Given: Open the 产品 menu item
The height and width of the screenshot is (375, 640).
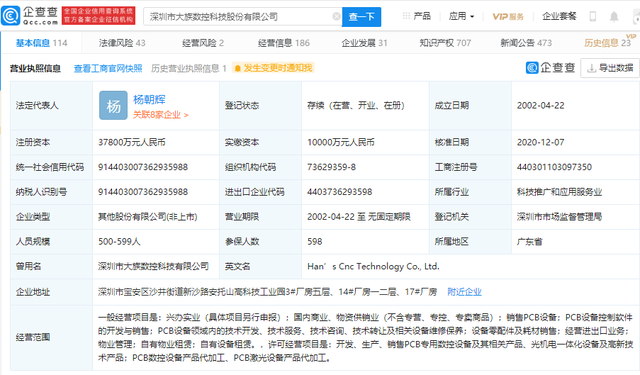Looking at the screenshot, I should 422,16.
